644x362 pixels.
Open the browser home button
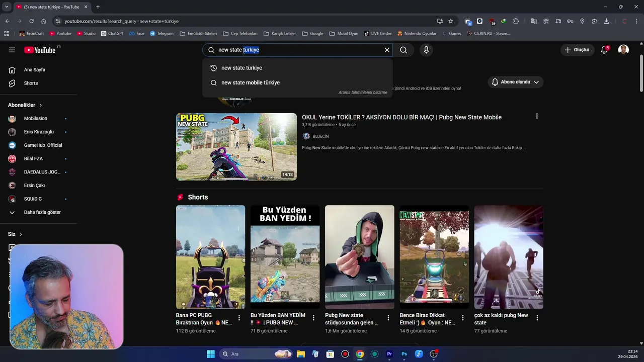[43, 21]
